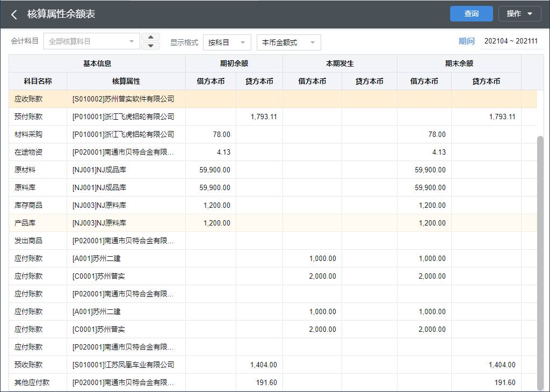550x392 pixels.
Task: Select the 产品库 row cell
Action: tap(38, 223)
